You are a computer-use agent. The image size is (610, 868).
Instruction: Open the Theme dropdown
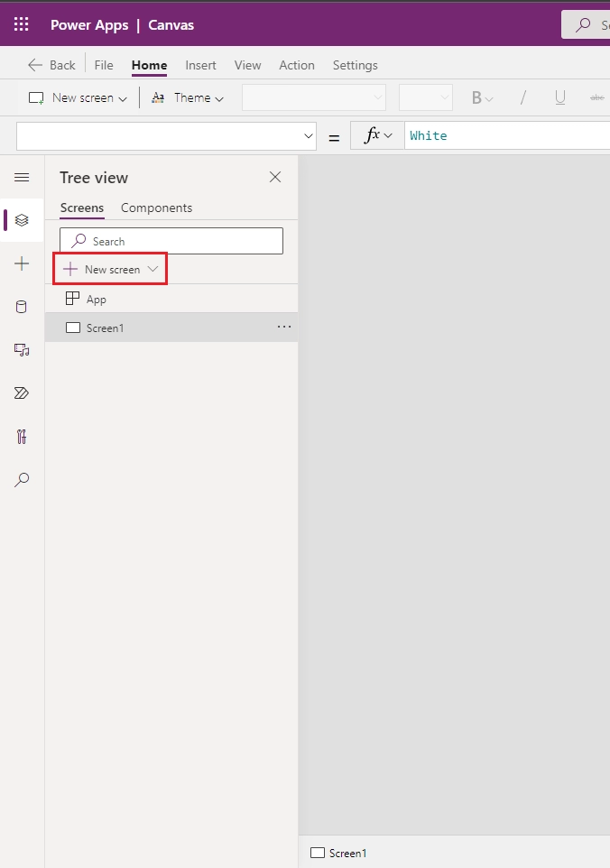pos(188,98)
